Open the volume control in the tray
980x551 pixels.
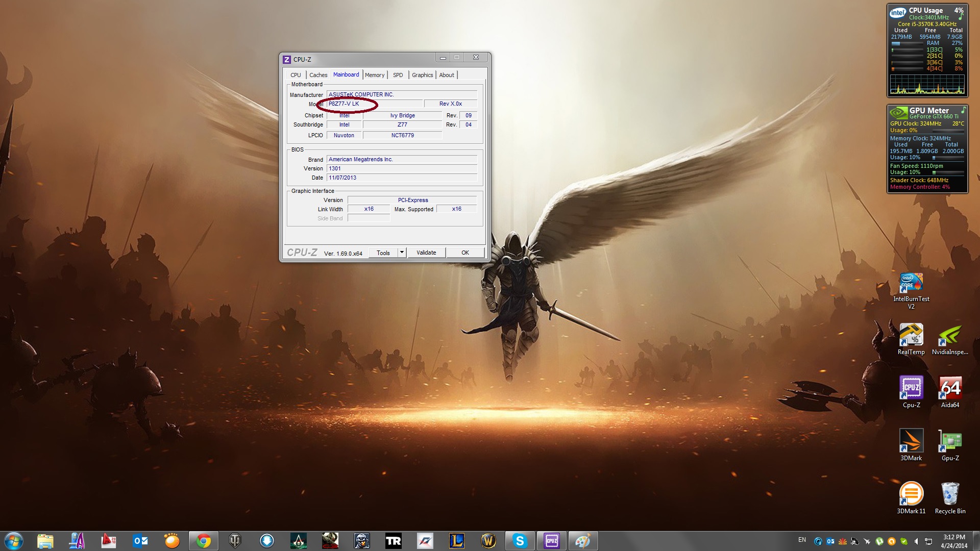click(x=916, y=541)
